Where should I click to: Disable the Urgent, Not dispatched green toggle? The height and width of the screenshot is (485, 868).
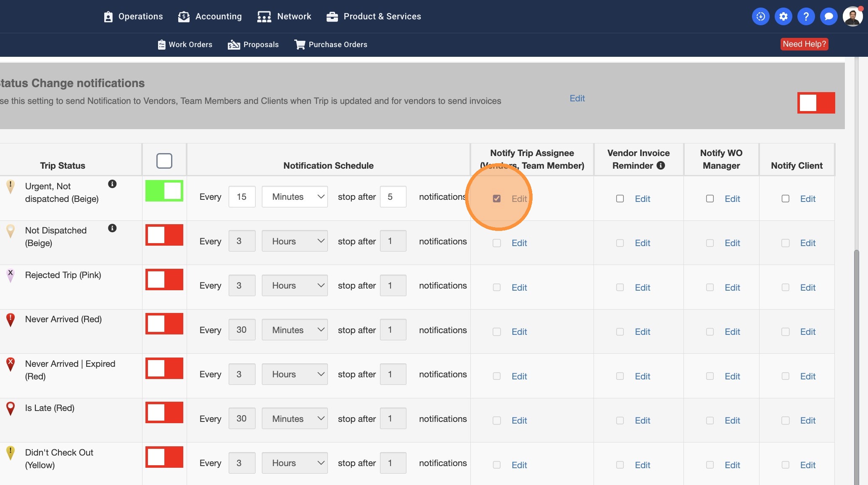[x=164, y=191]
